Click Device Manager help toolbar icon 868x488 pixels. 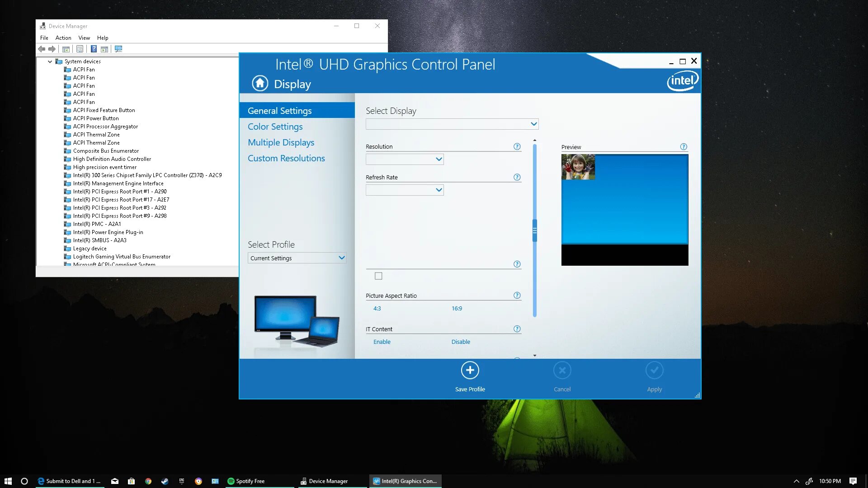(94, 49)
